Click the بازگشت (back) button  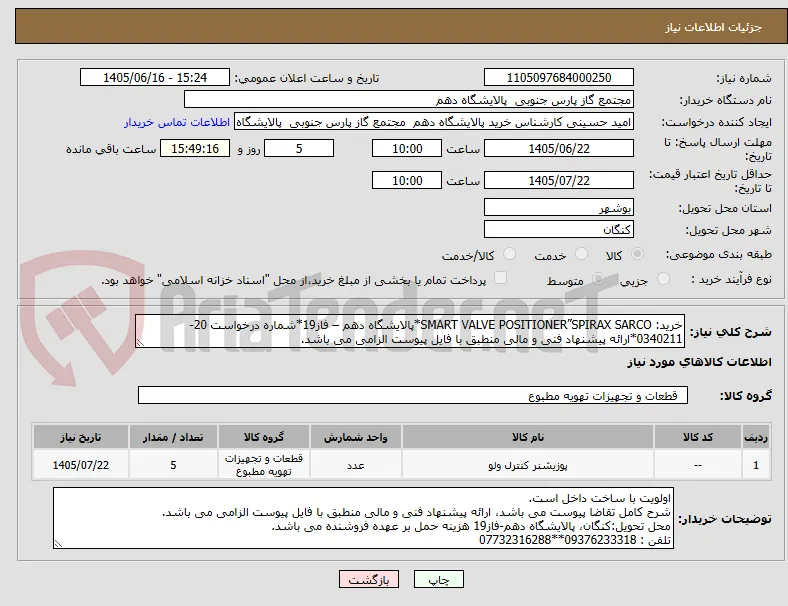(x=369, y=579)
